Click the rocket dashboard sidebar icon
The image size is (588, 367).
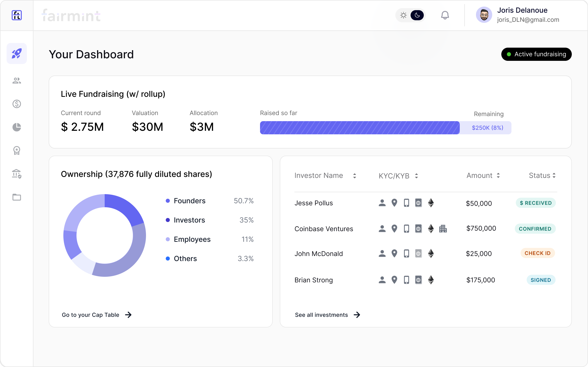(17, 53)
